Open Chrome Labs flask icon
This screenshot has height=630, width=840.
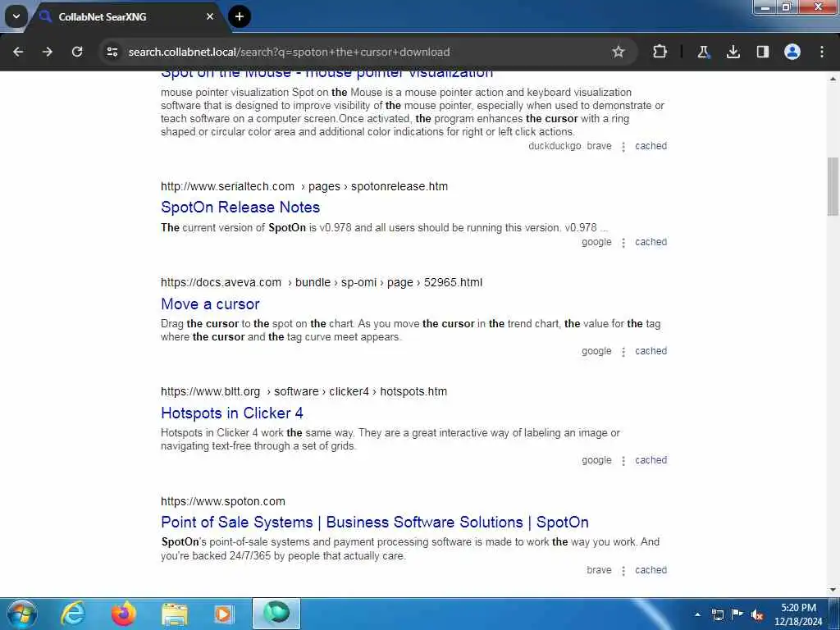click(703, 52)
